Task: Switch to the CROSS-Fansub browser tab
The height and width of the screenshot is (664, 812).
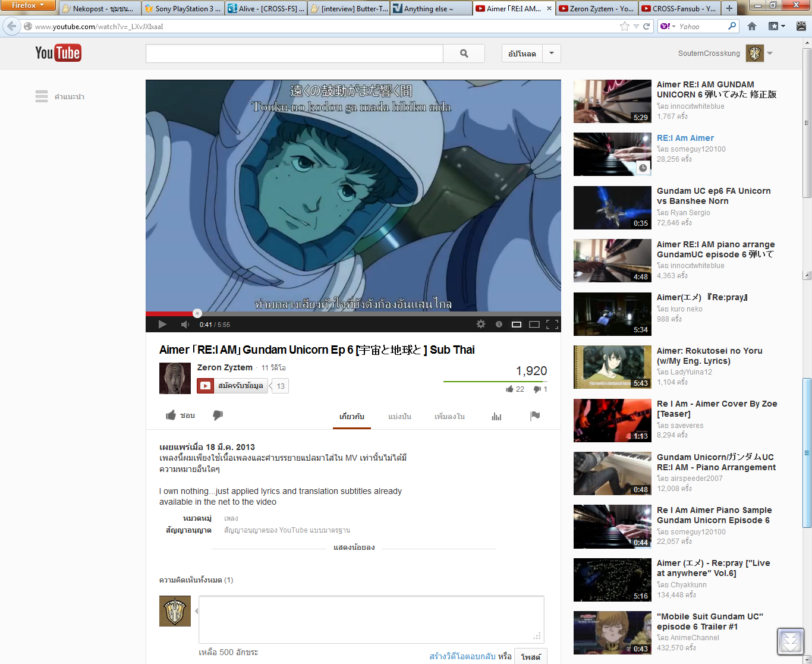Action: 681,8
